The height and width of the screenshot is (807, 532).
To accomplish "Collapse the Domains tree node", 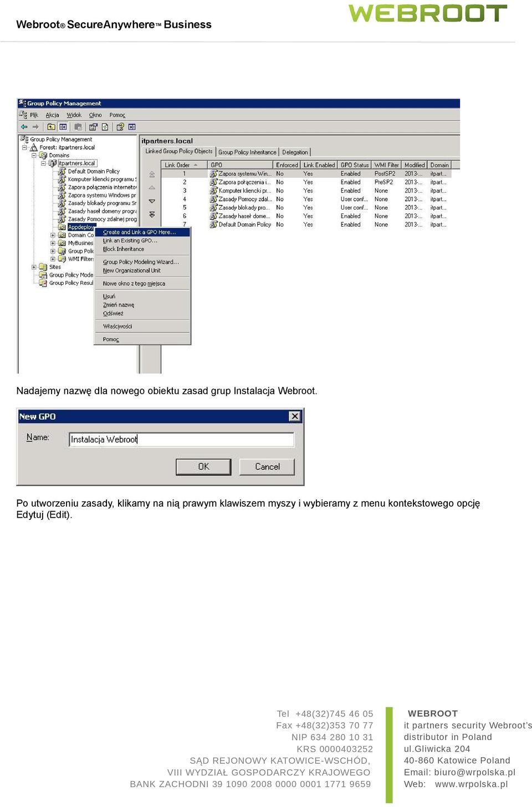I will (x=34, y=156).
